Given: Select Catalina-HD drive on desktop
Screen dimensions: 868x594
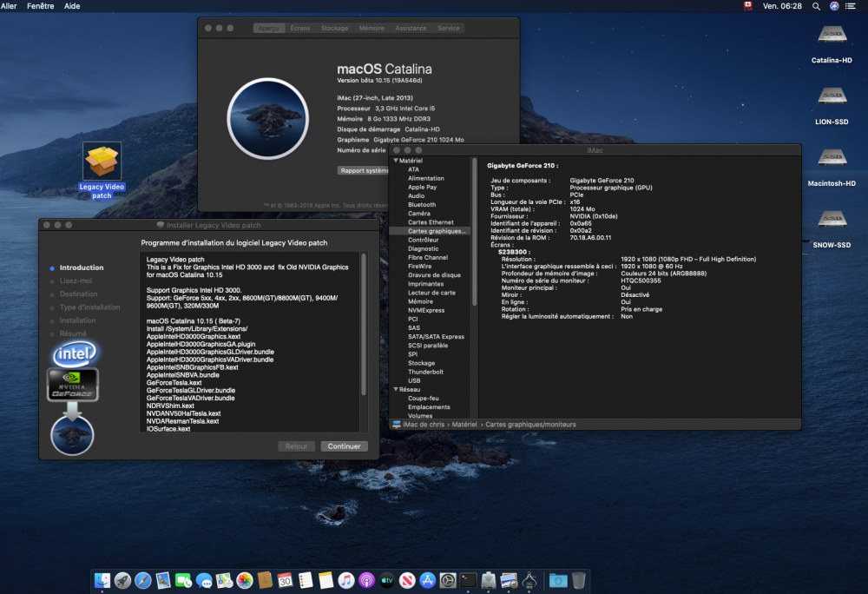Looking at the screenshot, I should 832,44.
